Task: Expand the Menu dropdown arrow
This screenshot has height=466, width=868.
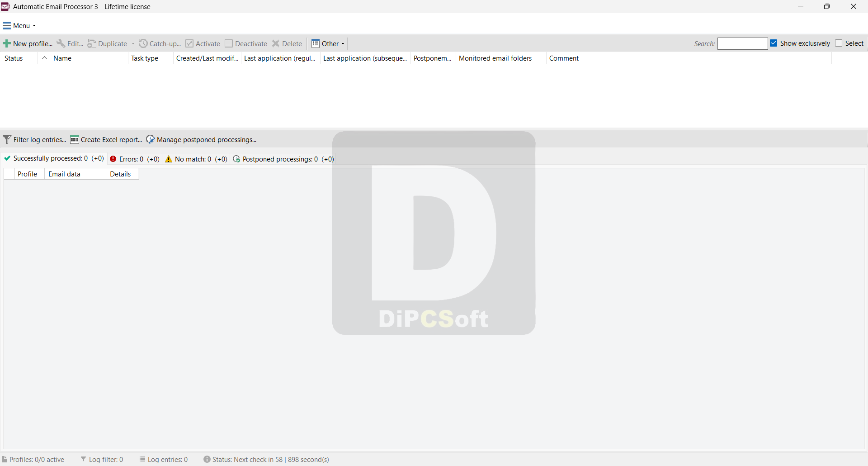Action: pyautogui.click(x=34, y=26)
